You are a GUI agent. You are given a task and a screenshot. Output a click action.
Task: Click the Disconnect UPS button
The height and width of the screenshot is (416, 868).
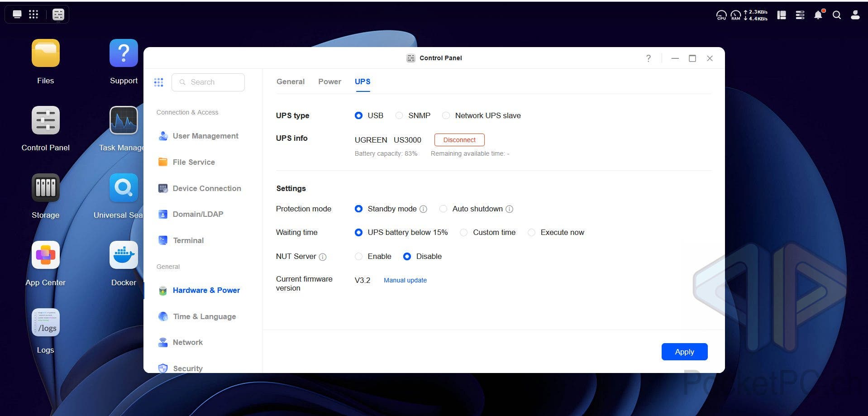(x=459, y=140)
